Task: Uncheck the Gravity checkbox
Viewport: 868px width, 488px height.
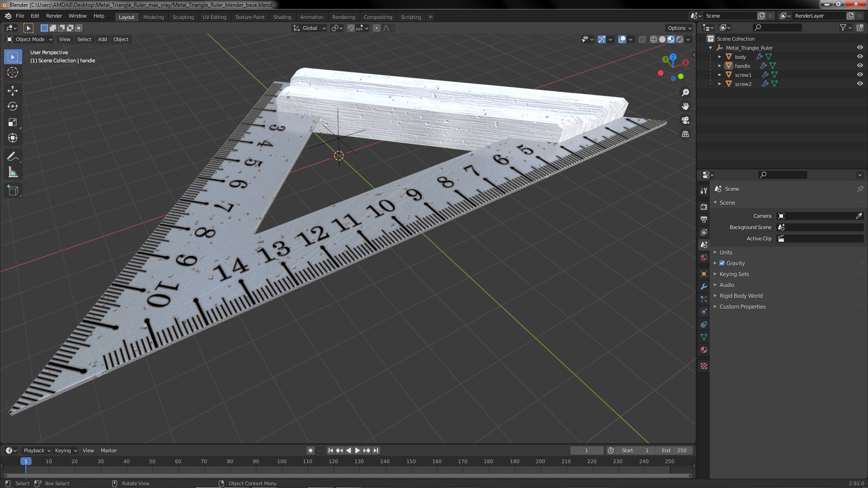Action: coord(722,263)
